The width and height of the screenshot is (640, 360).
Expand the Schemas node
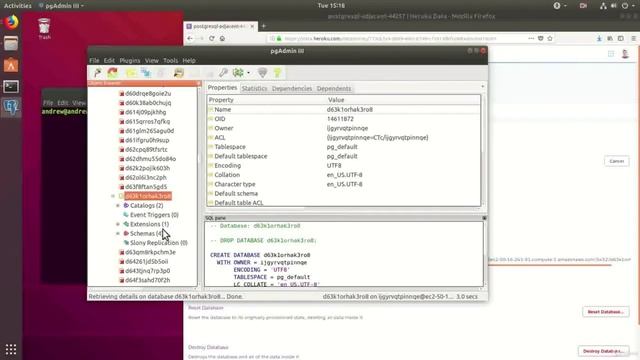[118, 233]
